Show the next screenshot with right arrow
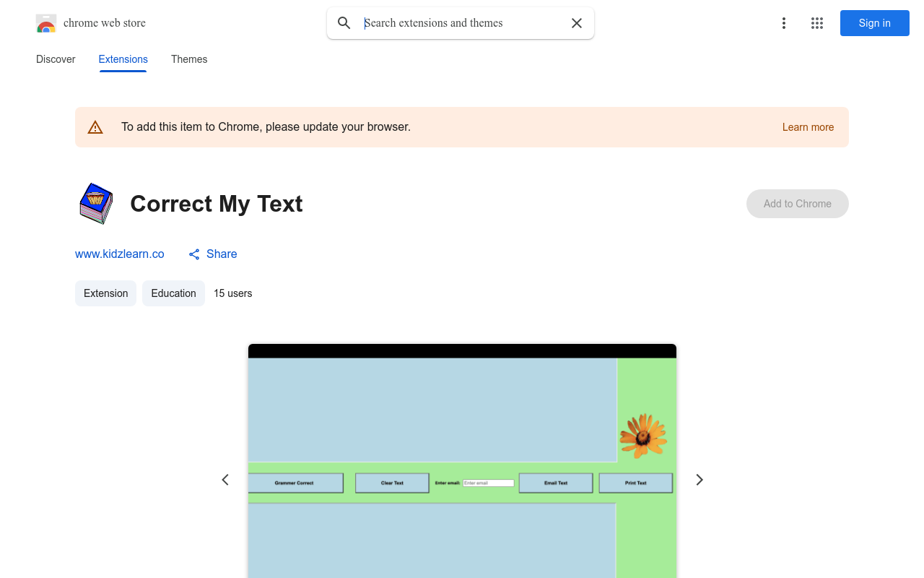The image size is (924, 578). point(699,480)
